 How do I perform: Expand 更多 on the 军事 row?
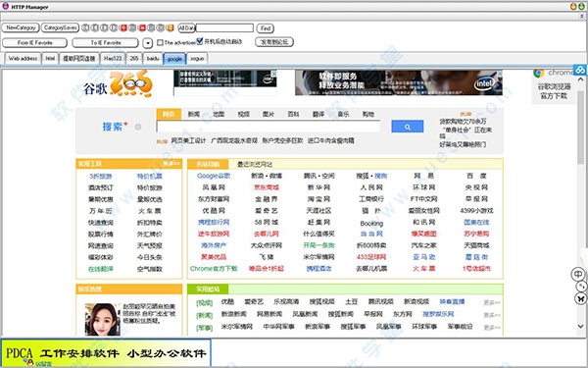click(492, 328)
